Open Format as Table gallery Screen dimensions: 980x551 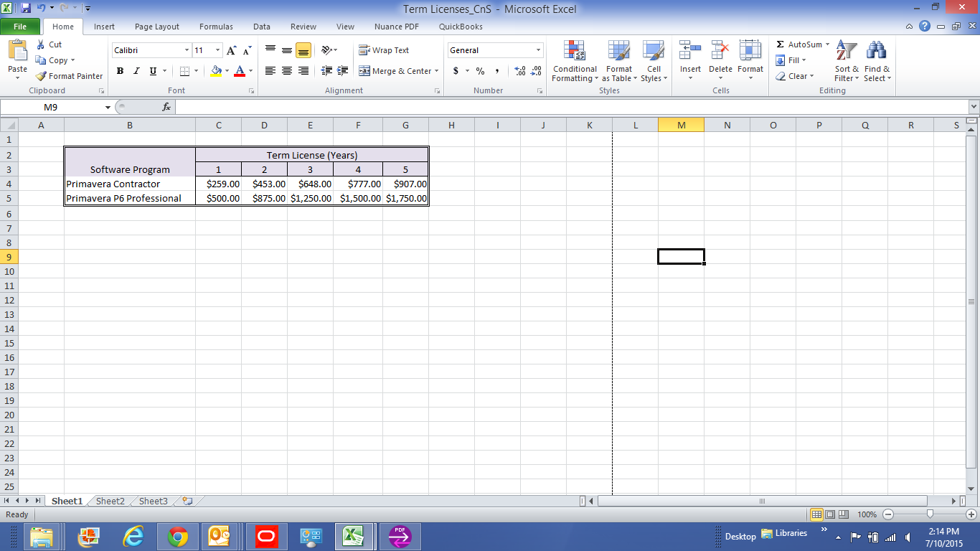[618, 62]
